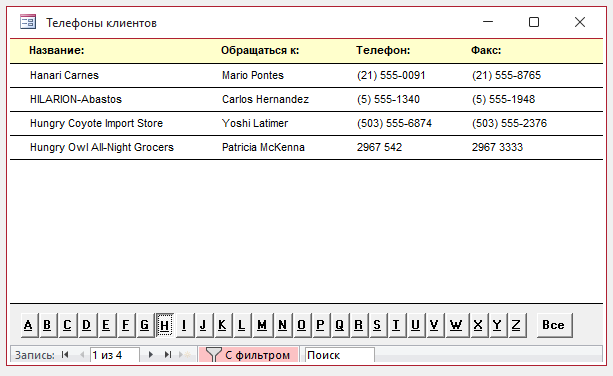Select the HILARION-Abastos name field
This screenshot has height=376, width=613.
point(76,99)
